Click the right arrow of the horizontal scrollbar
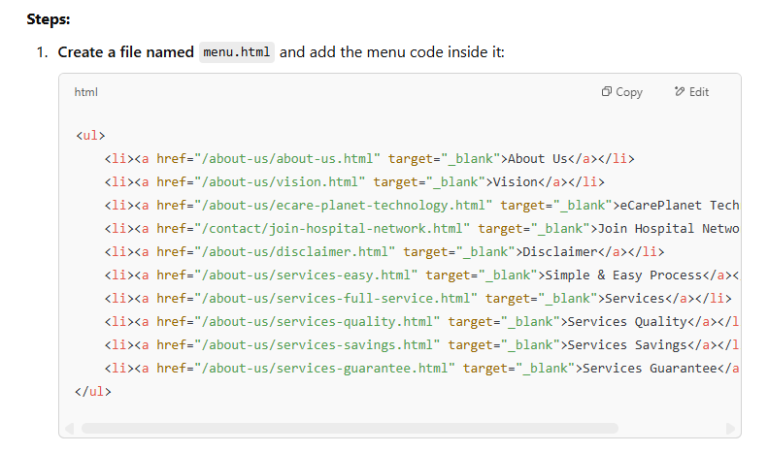Image resolution: width=768 pixels, height=453 pixels. click(x=730, y=428)
